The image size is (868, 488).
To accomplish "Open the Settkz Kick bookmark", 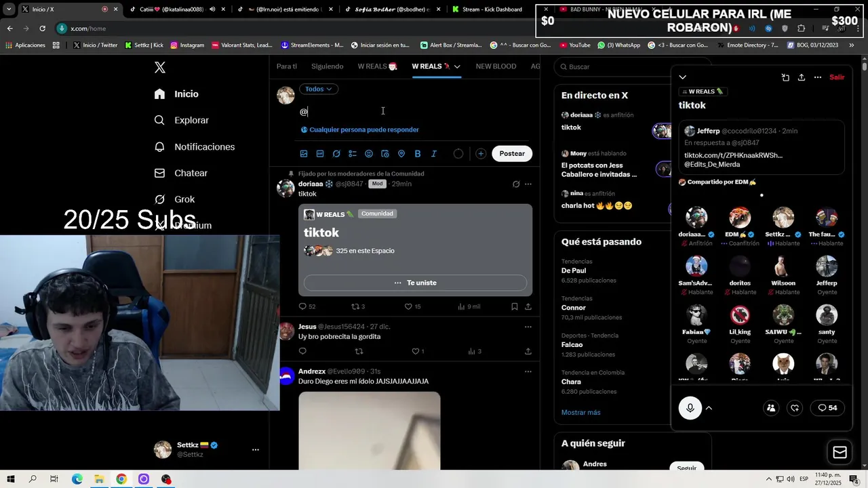I will point(144,45).
